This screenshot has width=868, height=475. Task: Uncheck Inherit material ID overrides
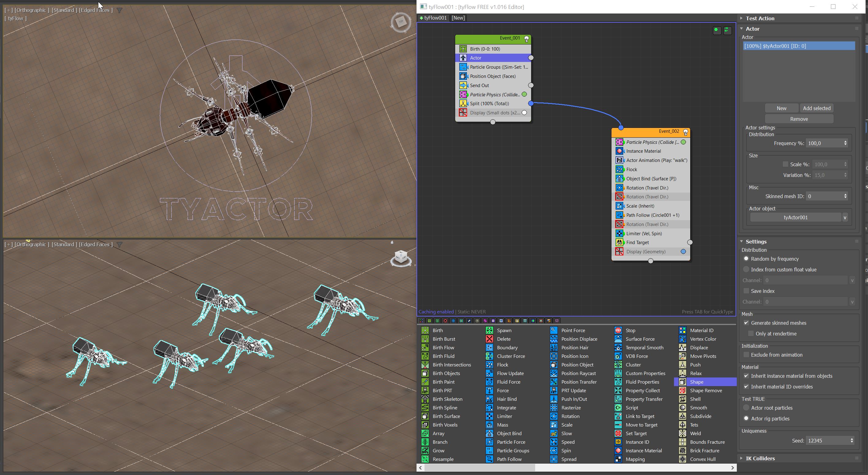tap(746, 387)
